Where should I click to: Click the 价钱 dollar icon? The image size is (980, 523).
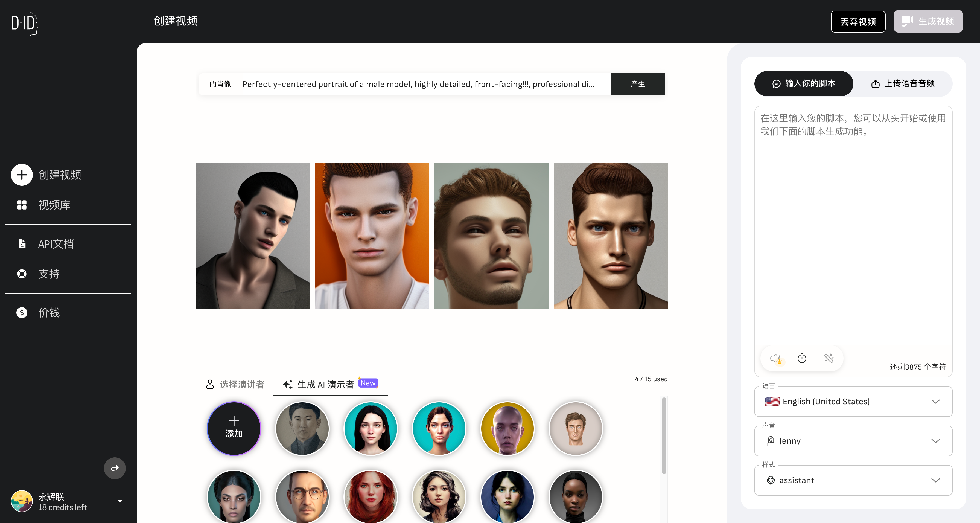pos(22,312)
